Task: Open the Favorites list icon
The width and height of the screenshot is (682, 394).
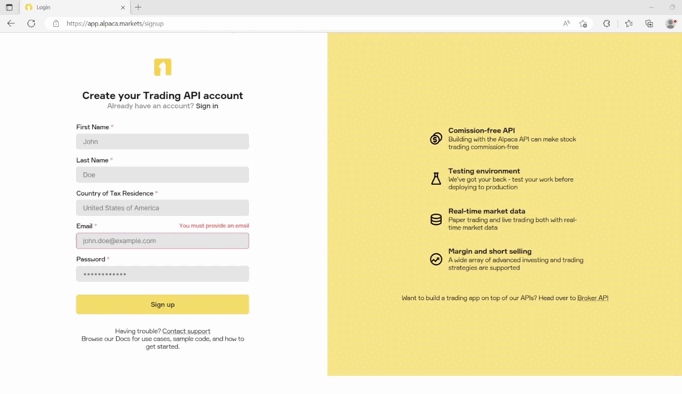Action: click(629, 23)
